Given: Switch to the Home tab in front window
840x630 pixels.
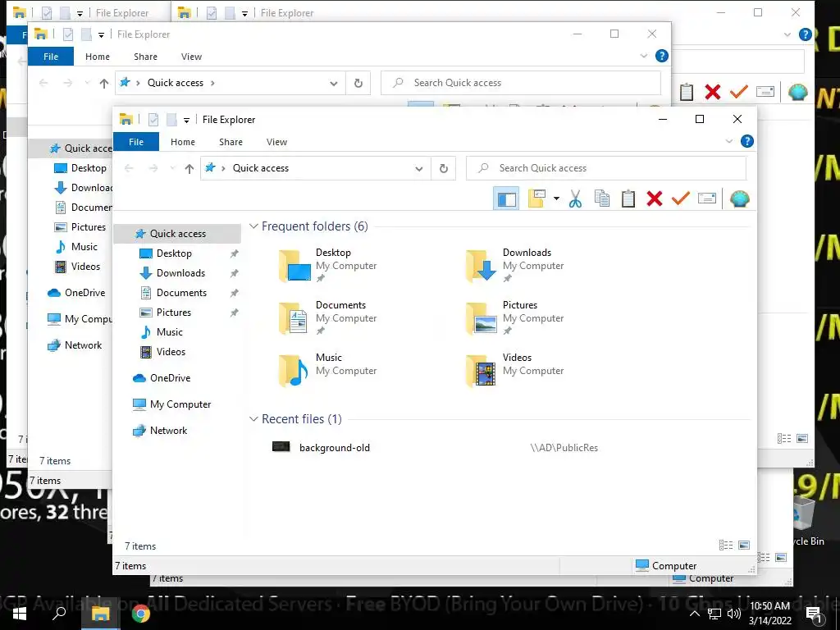Looking at the screenshot, I should point(183,142).
